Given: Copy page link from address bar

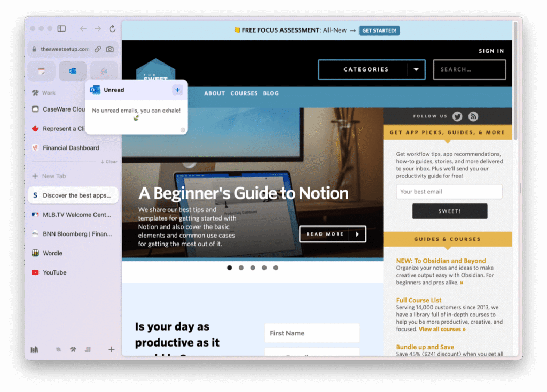Looking at the screenshot, I should [98, 49].
